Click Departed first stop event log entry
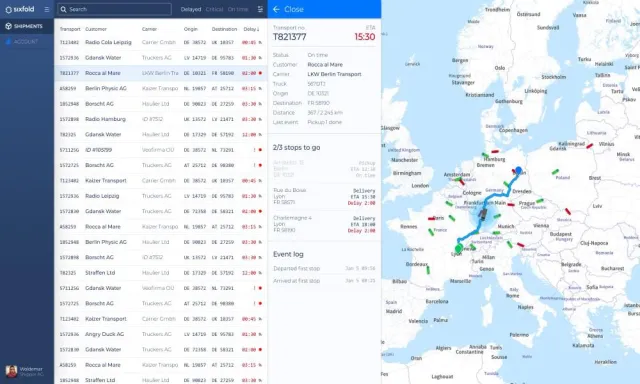This screenshot has width=640, height=384. (x=324, y=269)
